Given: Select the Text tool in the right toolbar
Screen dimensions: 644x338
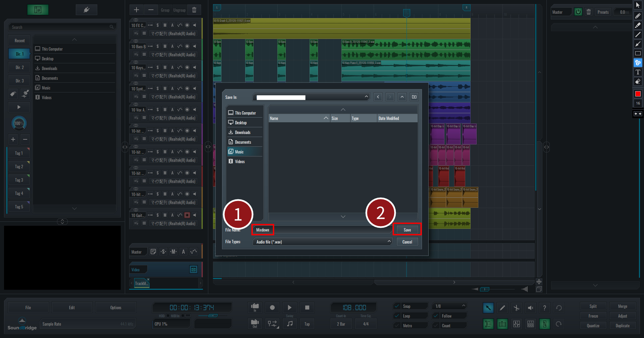Looking at the screenshot, I should click(638, 72).
